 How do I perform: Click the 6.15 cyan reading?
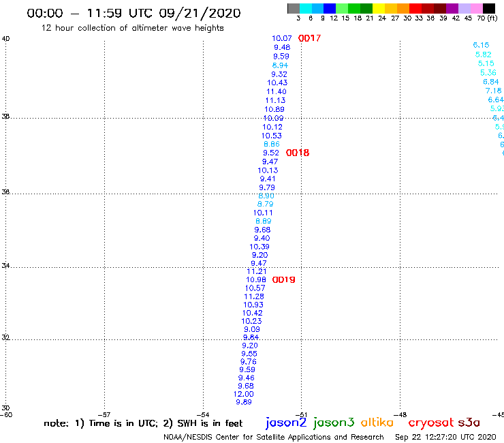(481, 46)
